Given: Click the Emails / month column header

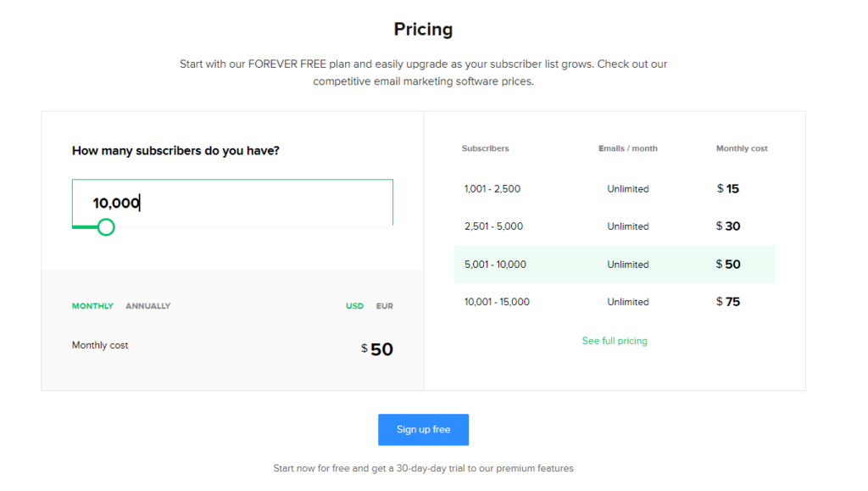Looking at the screenshot, I should coord(628,148).
